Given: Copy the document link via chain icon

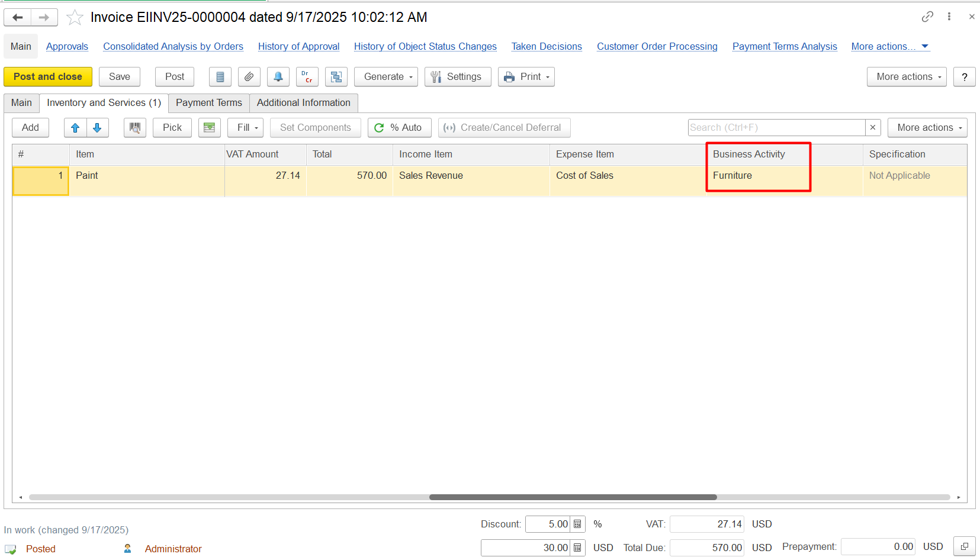Looking at the screenshot, I should (x=927, y=17).
